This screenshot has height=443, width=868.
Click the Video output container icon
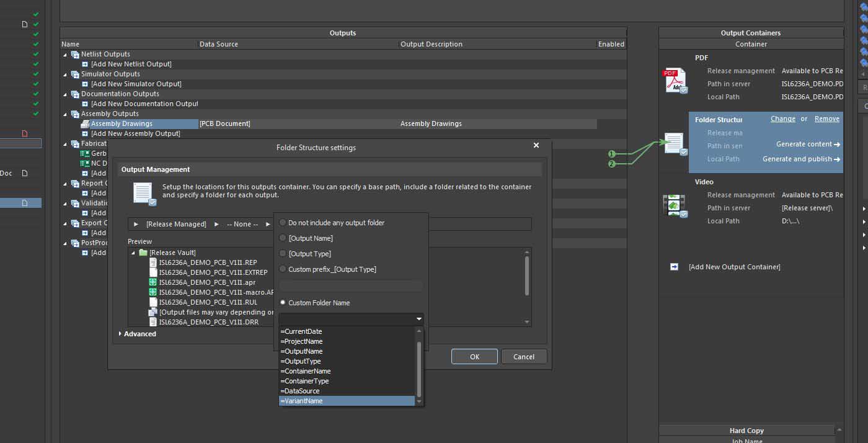coord(675,205)
